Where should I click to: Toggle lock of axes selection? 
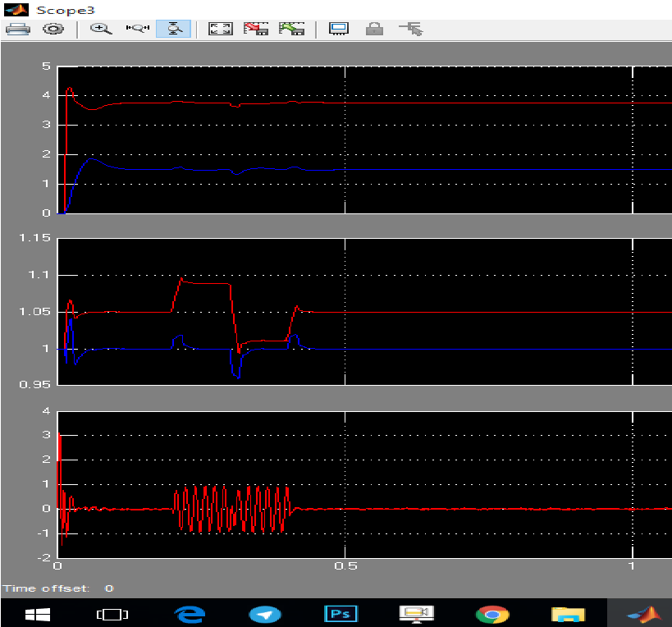pyautogui.click(x=374, y=29)
